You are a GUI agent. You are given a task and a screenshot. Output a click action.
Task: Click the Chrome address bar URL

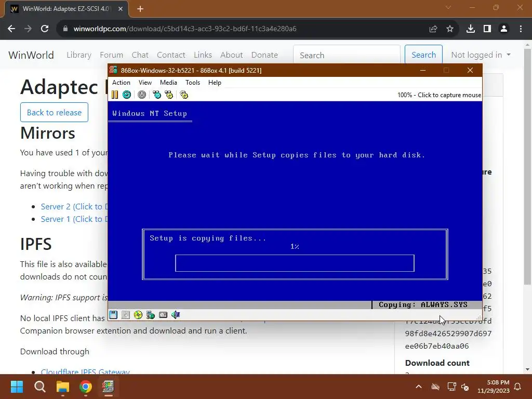coord(185,29)
